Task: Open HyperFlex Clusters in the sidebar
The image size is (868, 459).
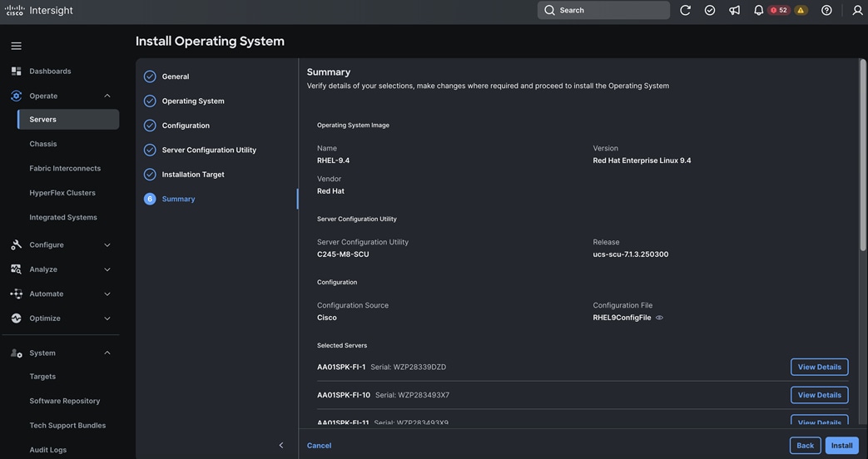Action: pyautogui.click(x=62, y=192)
